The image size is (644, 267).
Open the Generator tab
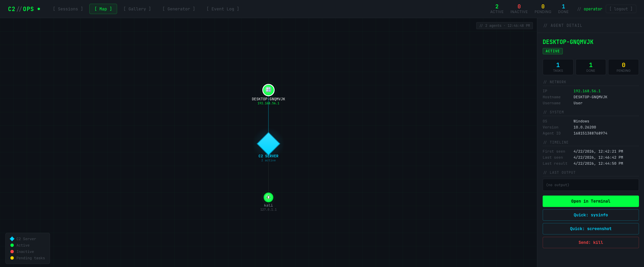click(x=179, y=9)
